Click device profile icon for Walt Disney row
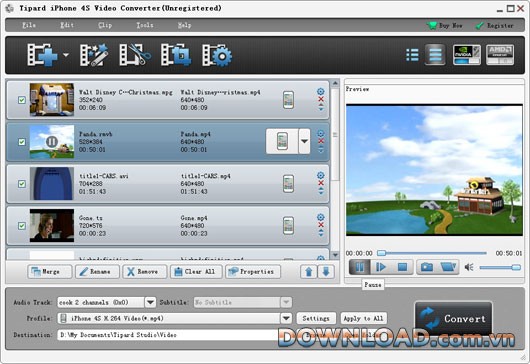Image resolution: width=530 pixels, height=364 pixels. click(288, 100)
